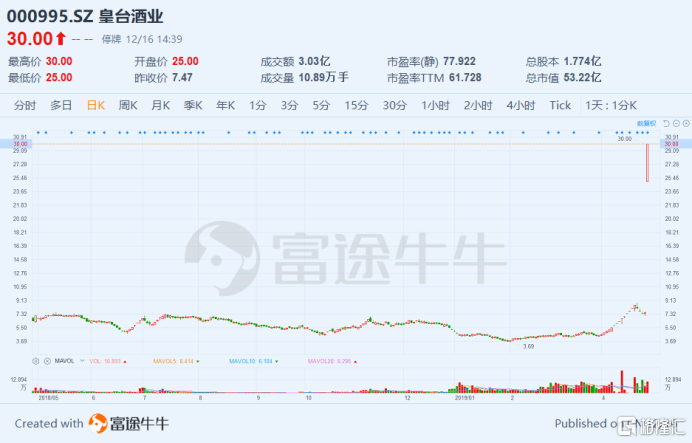Open the 前复权 adjustment selector
Screen dimensions: 692x443
coord(647,124)
